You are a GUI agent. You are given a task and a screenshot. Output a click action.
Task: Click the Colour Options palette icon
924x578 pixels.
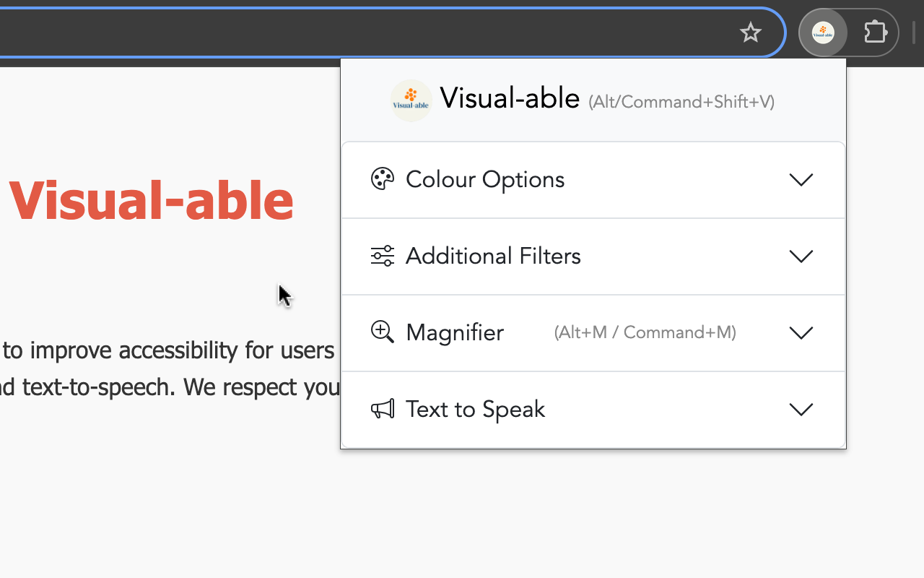pyautogui.click(x=383, y=179)
